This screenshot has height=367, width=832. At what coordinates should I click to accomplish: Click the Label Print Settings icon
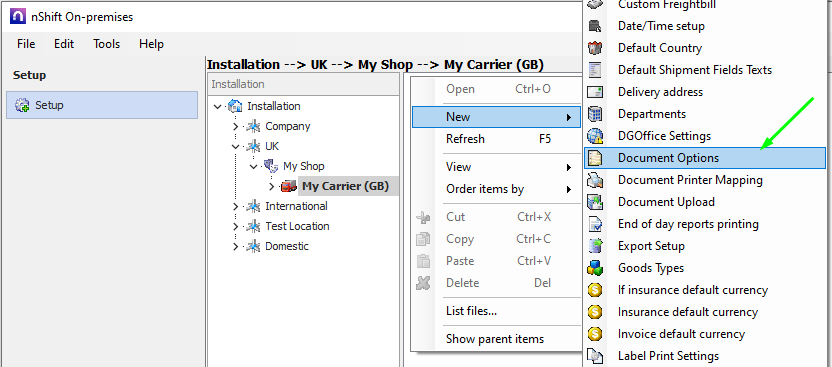pos(595,356)
